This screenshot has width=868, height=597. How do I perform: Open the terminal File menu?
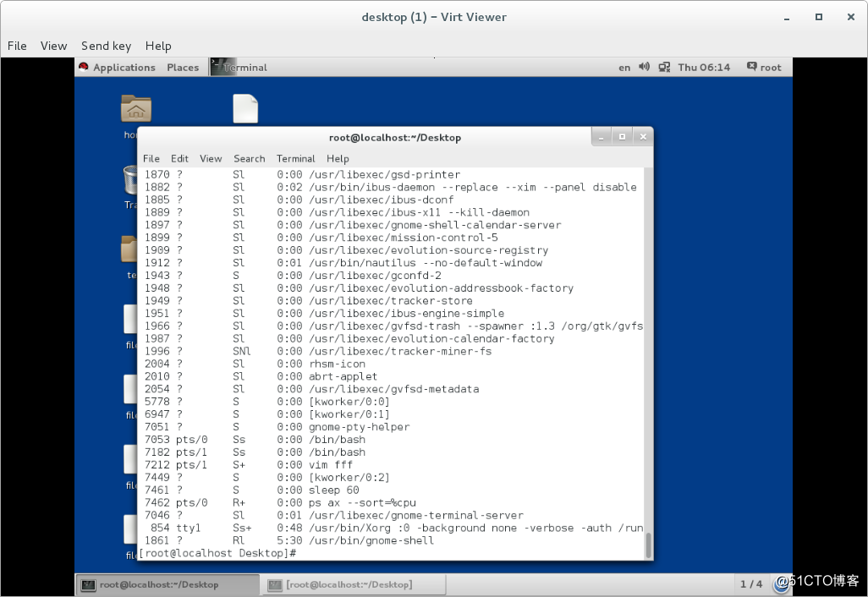(x=151, y=159)
